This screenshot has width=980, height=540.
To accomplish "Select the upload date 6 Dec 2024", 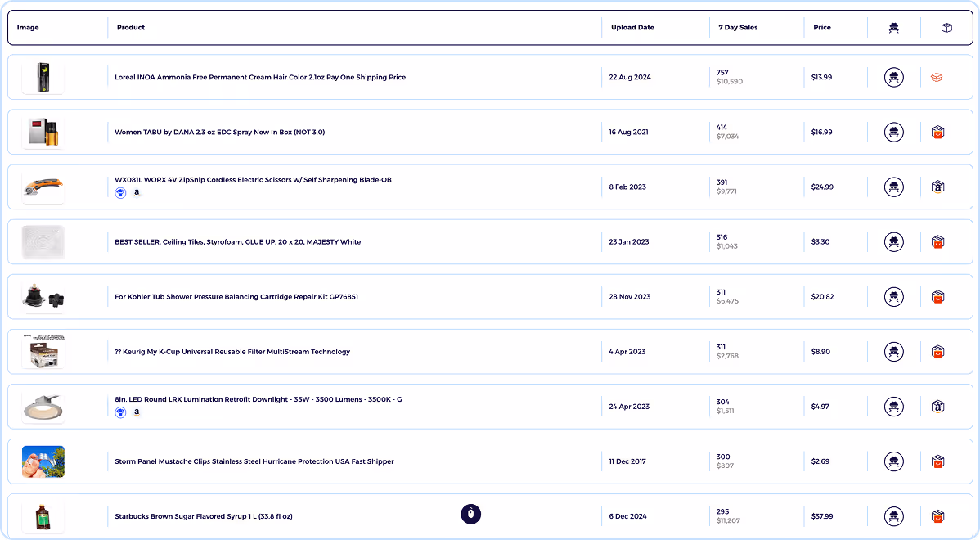I will tap(628, 516).
